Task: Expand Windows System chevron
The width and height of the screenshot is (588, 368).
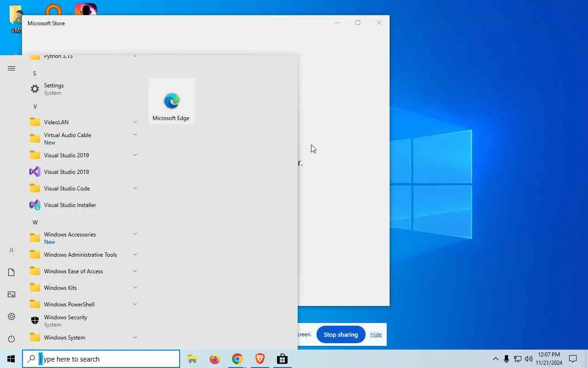Action: click(x=135, y=337)
